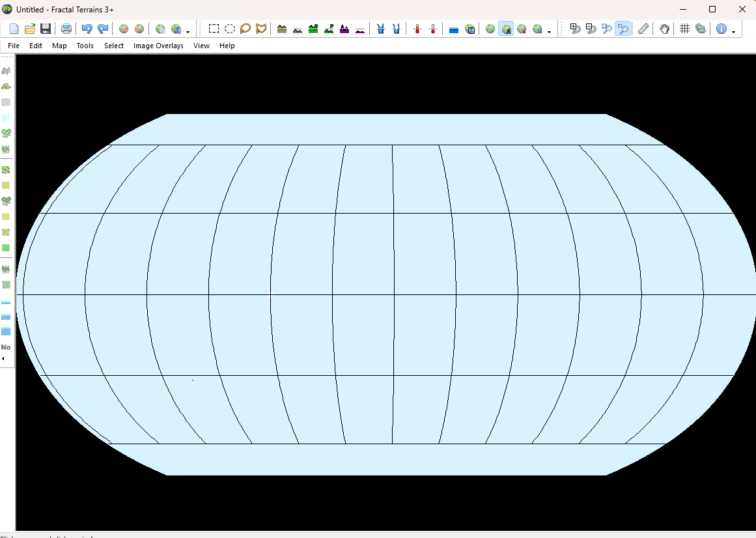Select the rectangular selection tool
The image size is (756, 538).
tap(214, 29)
